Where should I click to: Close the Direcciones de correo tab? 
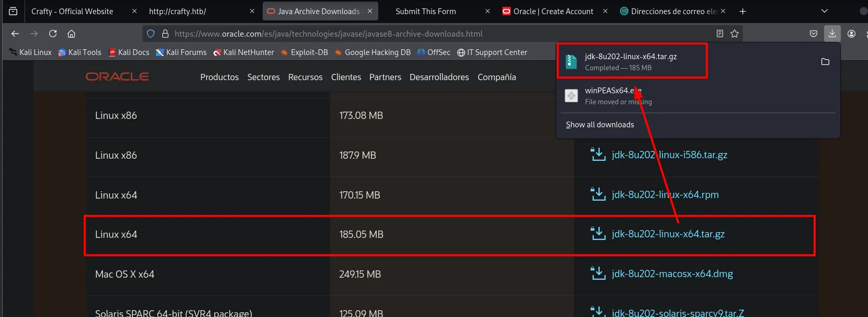coord(723,11)
